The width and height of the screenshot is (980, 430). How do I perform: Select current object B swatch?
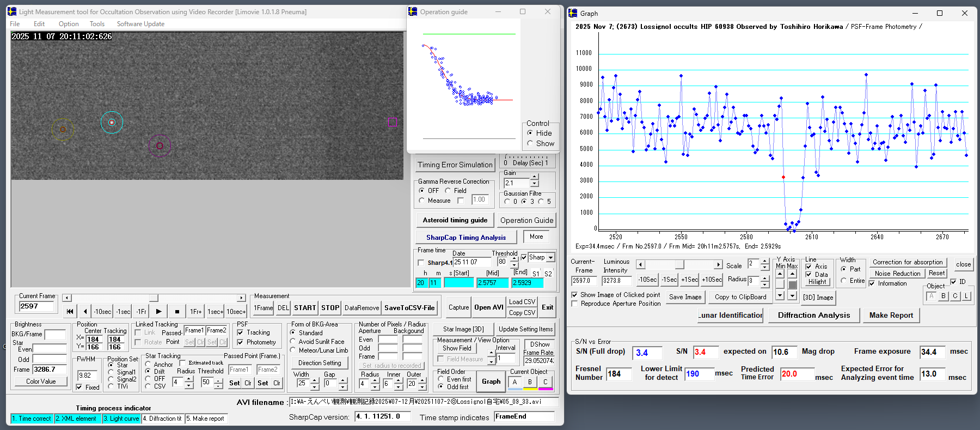(x=530, y=382)
